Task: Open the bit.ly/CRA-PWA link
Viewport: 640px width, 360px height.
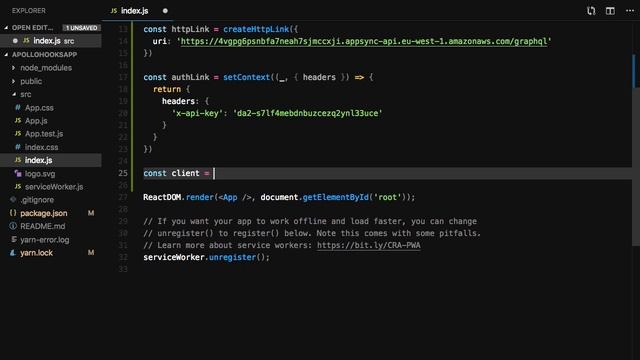Action: coord(369,245)
